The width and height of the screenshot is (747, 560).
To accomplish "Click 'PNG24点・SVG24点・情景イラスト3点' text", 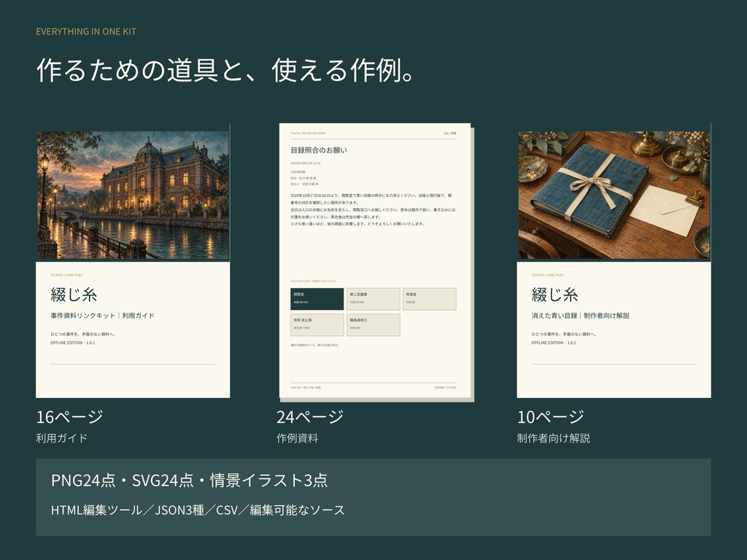I will pos(189,480).
